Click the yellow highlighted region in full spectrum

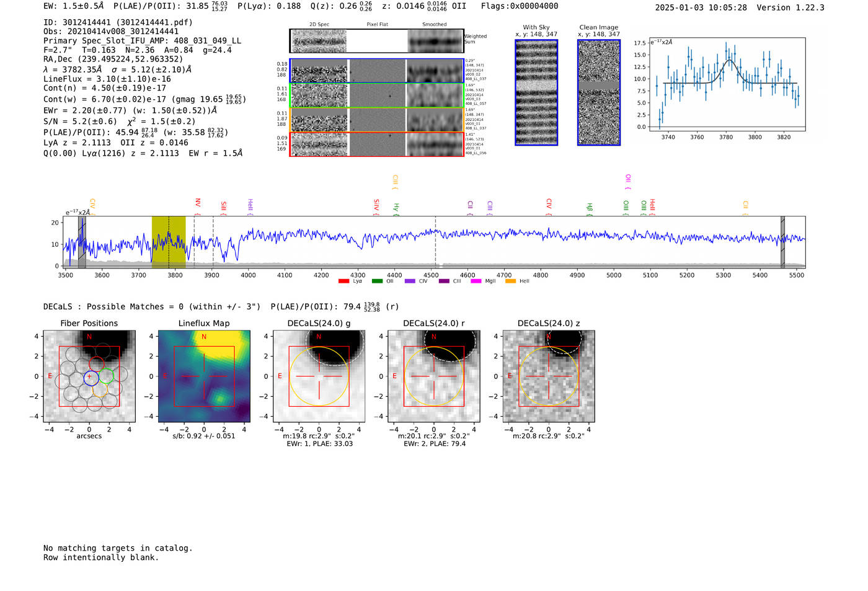pyautogui.click(x=169, y=242)
